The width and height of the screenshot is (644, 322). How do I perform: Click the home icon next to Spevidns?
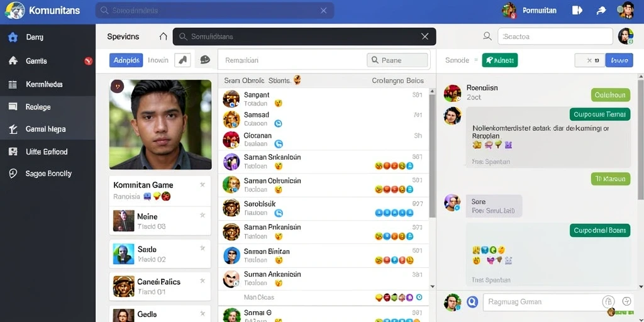pyautogui.click(x=163, y=36)
